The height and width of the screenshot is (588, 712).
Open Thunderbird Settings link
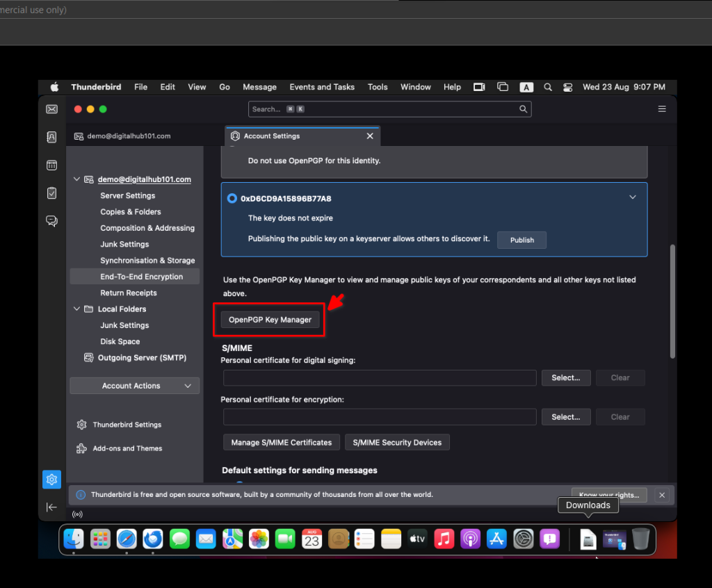coord(127,425)
